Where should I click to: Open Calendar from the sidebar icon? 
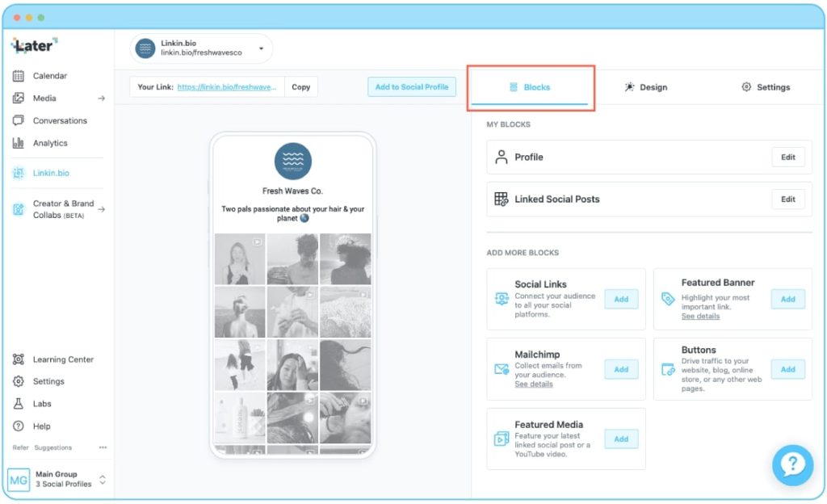[19, 76]
